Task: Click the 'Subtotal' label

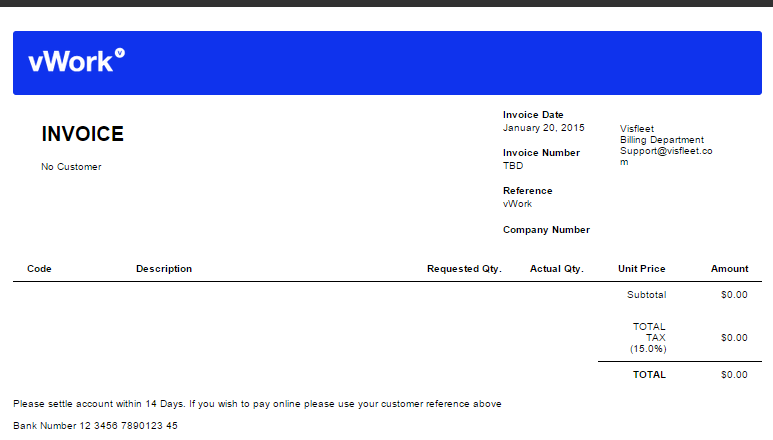Action: coord(647,295)
